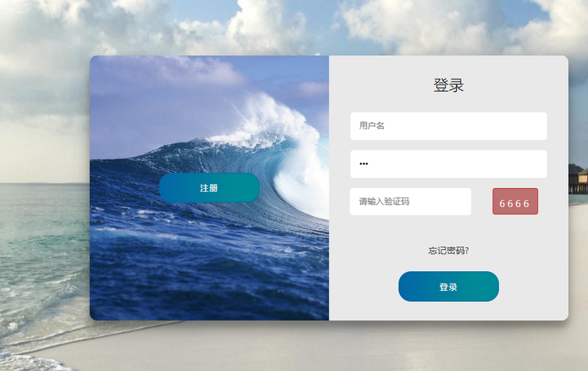Click the 请输入验证码 placeholder text
This screenshot has height=371, width=588.
point(384,201)
